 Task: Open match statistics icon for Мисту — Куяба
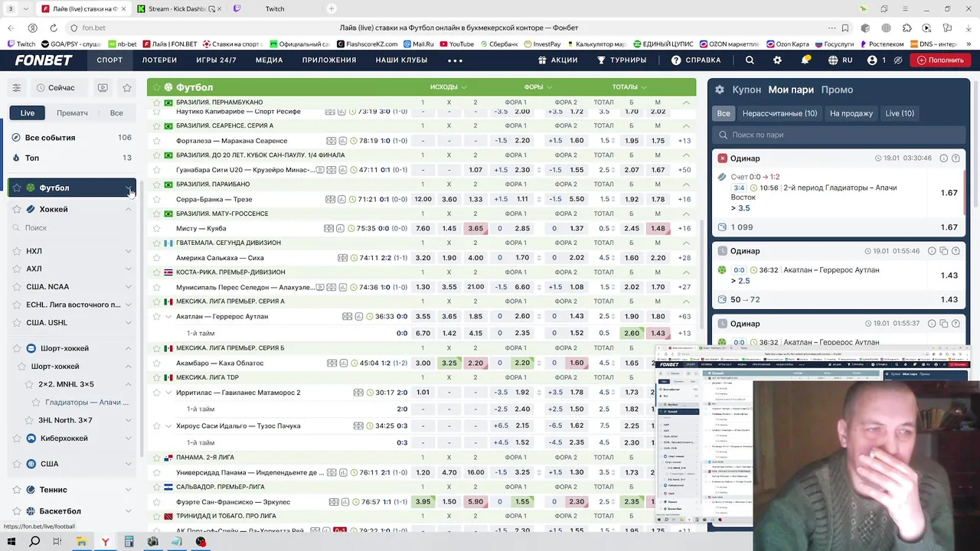pos(341,228)
